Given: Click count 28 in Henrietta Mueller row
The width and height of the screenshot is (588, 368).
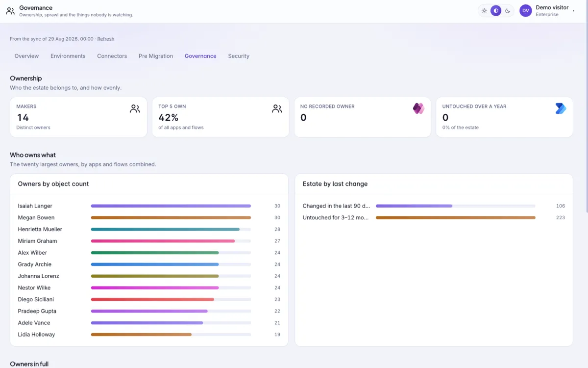Looking at the screenshot, I should (277, 229).
